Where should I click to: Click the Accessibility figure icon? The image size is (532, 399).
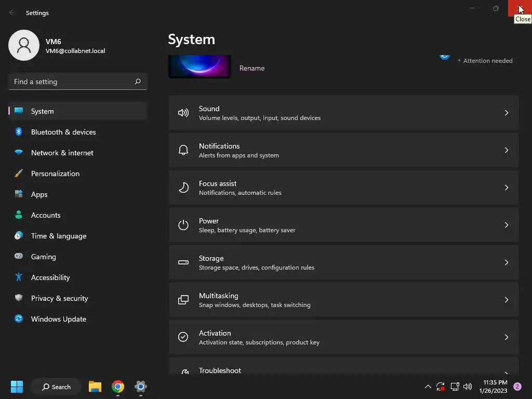[19, 277]
